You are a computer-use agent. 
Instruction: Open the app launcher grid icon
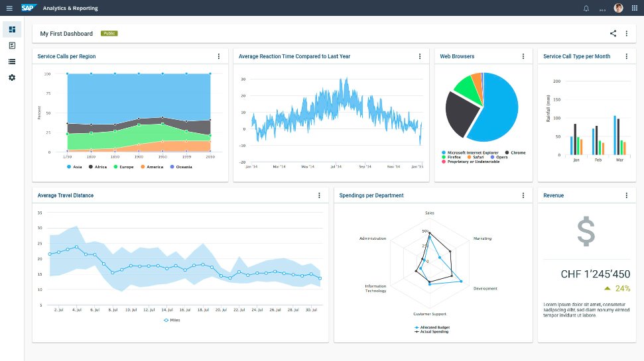(635, 8)
